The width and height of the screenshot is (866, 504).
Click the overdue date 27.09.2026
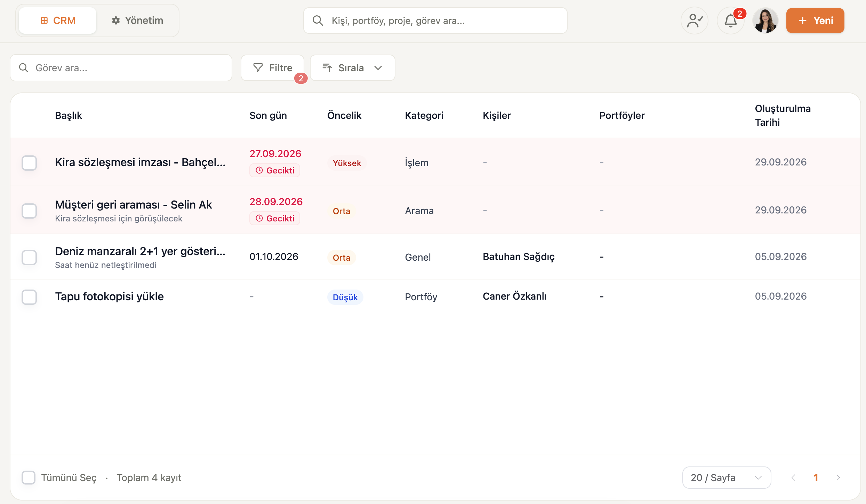click(275, 154)
